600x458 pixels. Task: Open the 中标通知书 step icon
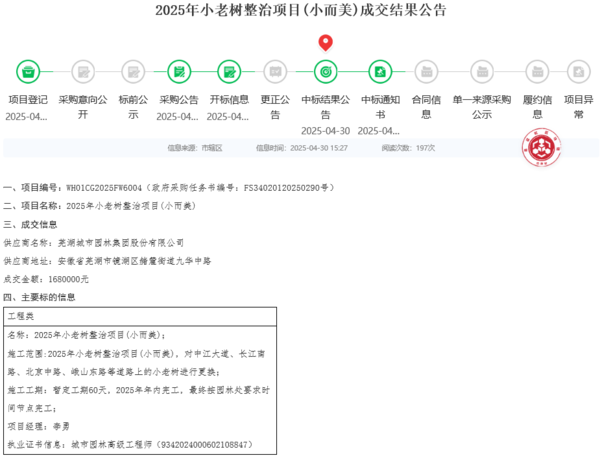click(x=379, y=72)
